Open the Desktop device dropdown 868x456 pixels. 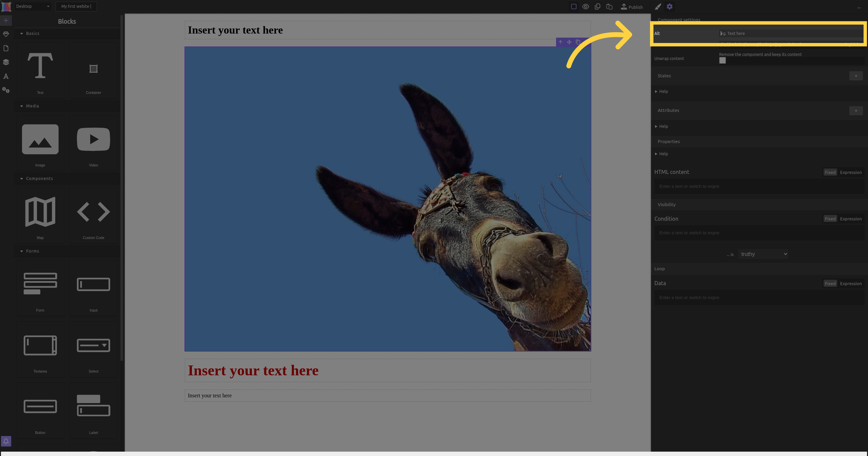coord(33,6)
